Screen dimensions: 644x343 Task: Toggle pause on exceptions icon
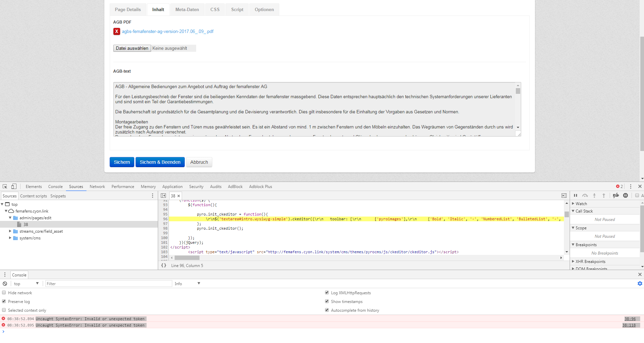(625, 195)
